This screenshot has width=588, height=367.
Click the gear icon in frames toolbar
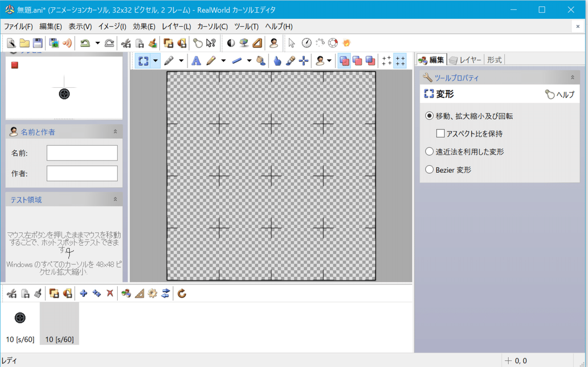click(x=152, y=293)
